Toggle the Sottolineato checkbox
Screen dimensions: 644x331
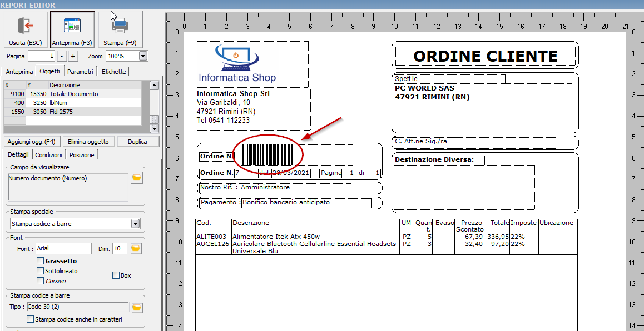coord(40,271)
